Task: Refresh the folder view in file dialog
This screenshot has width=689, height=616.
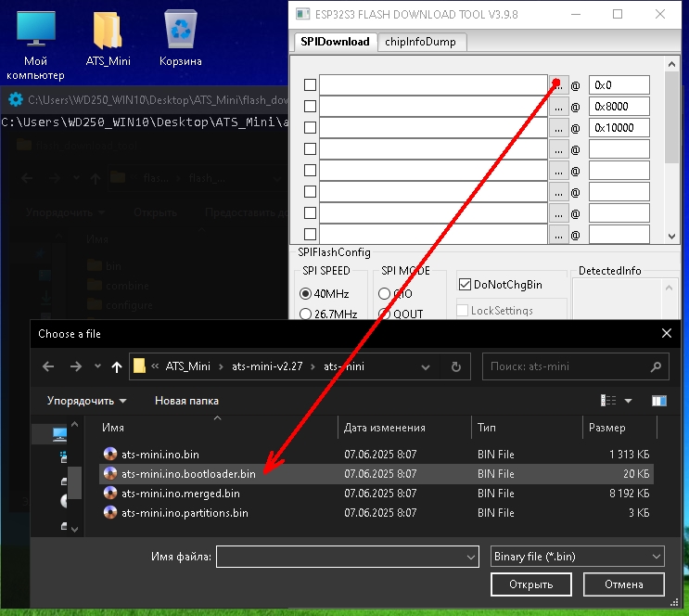Action: pyautogui.click(x=455, y=366)
